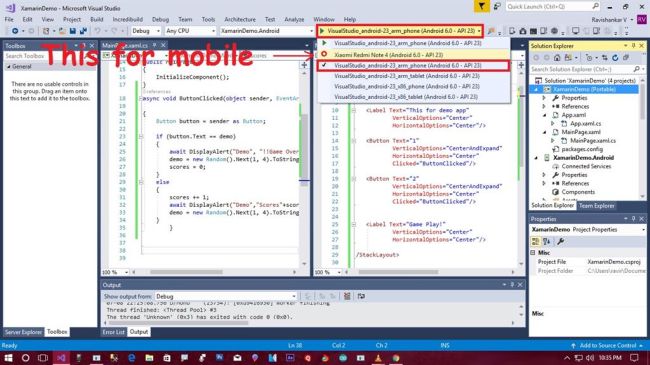Image resolution: width=650 pixels, height=365 pixels.
Task: Click the Output panel horizontal scrollbar
Action: click(x=310, y=323)
